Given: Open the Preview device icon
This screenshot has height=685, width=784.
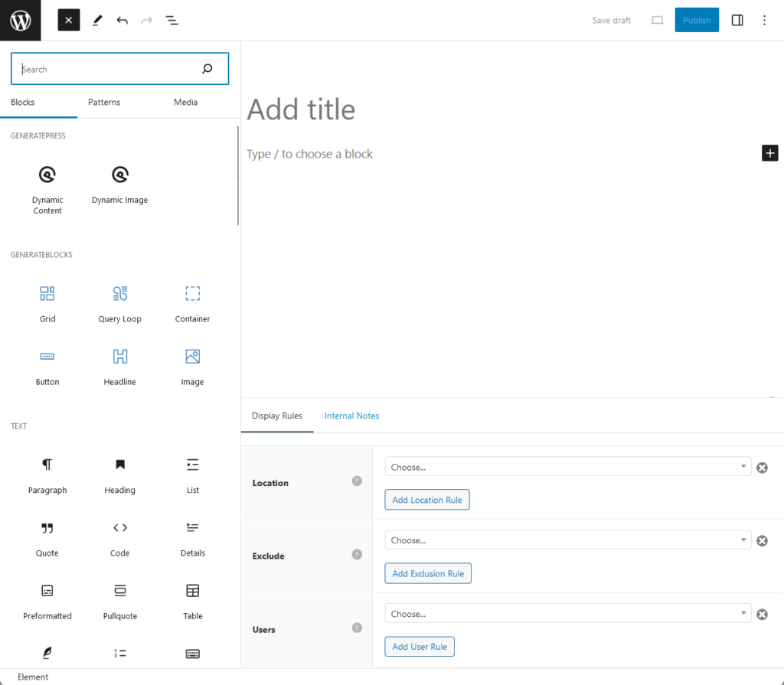Looking at the screenshot, I should point(657,21).
